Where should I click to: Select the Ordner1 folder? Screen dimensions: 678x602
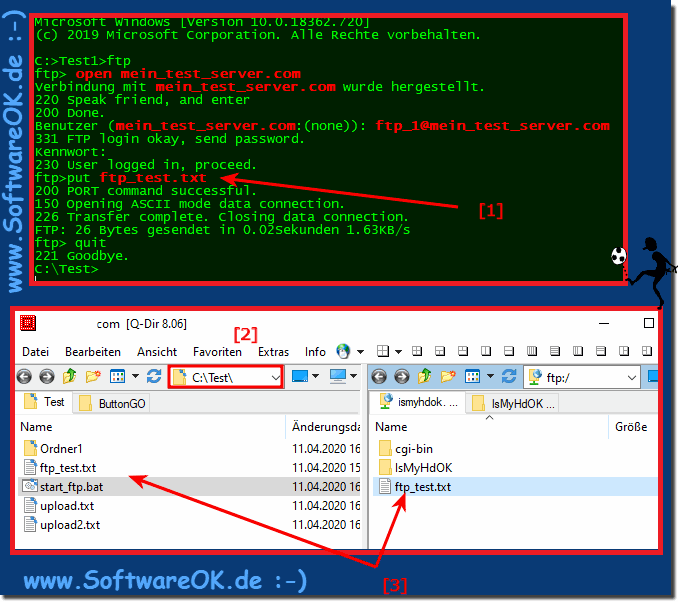click(x=53, y=448)
